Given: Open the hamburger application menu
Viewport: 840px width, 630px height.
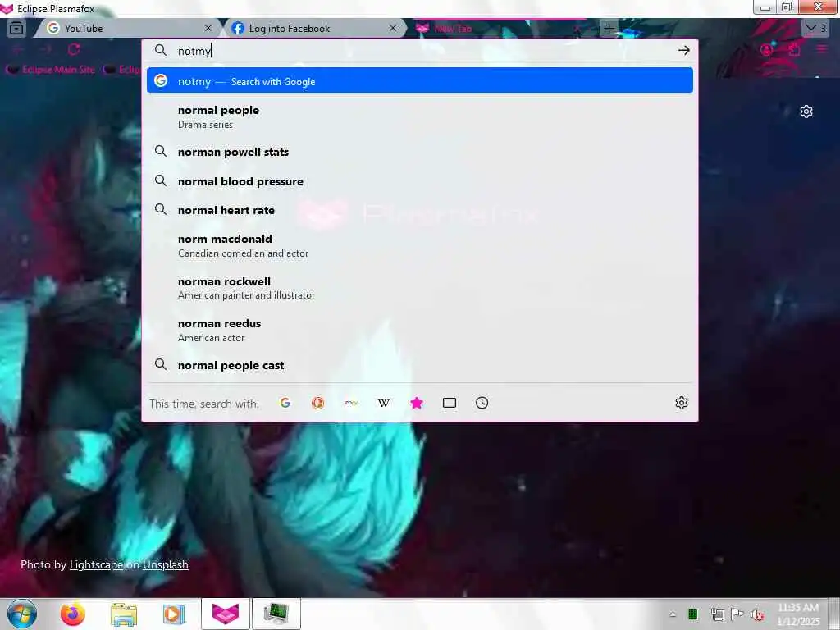Looking at the screenshot, I should pyautogui.click(x=822, y=49).
